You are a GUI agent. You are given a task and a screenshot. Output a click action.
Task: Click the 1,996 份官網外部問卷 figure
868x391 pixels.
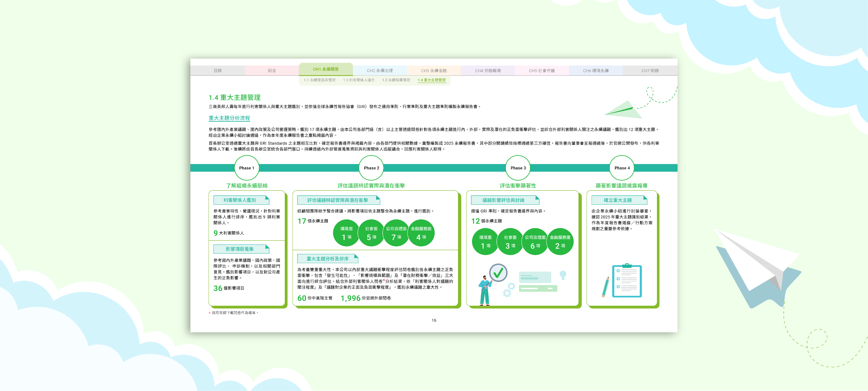point(366,298)
